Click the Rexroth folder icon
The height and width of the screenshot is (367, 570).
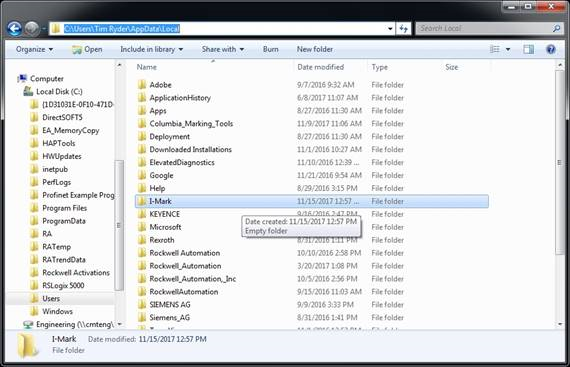142,240
